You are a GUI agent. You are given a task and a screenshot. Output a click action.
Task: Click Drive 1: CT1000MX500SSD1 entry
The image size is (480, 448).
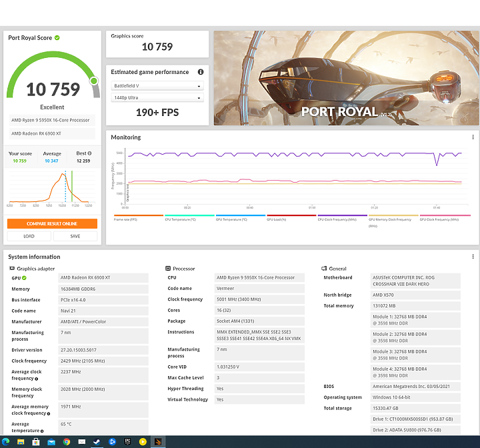point(415,419)
